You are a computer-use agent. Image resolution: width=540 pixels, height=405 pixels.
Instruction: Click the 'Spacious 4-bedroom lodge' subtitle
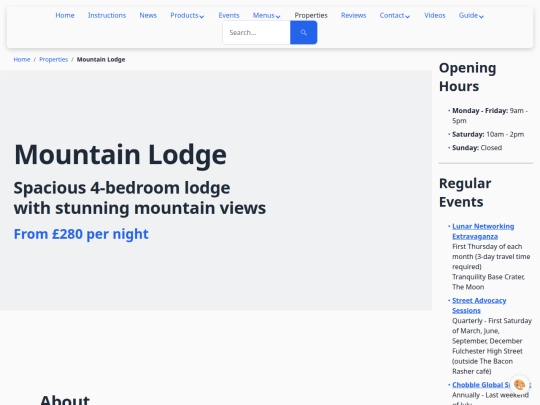pos(139,198)
